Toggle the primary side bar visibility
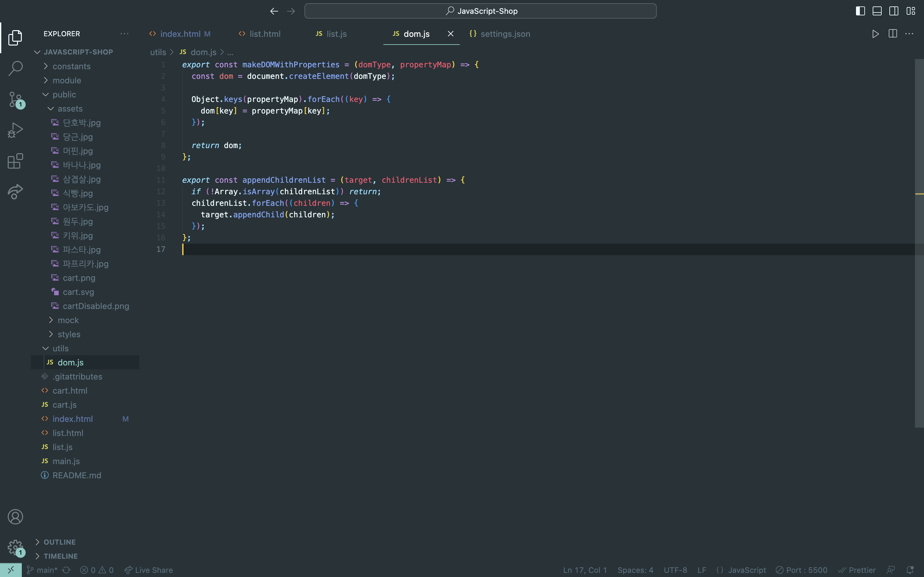924x577 pixels. click(x=860, y=11)
